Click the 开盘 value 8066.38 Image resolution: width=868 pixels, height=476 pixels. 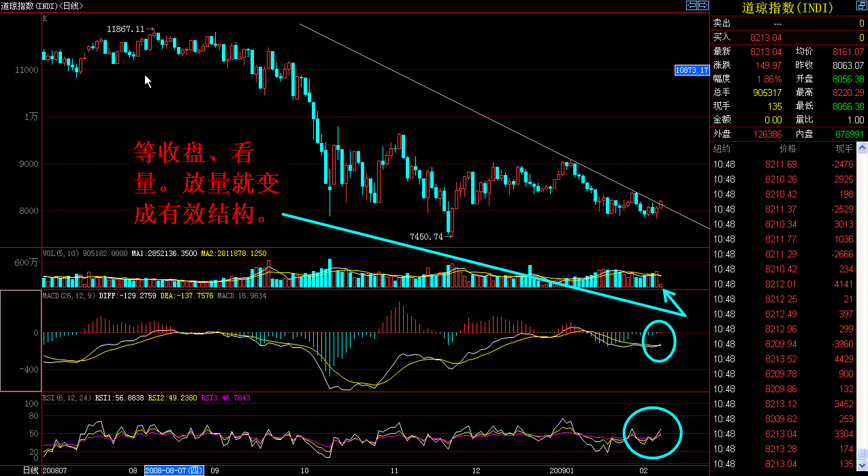point(848,79)
